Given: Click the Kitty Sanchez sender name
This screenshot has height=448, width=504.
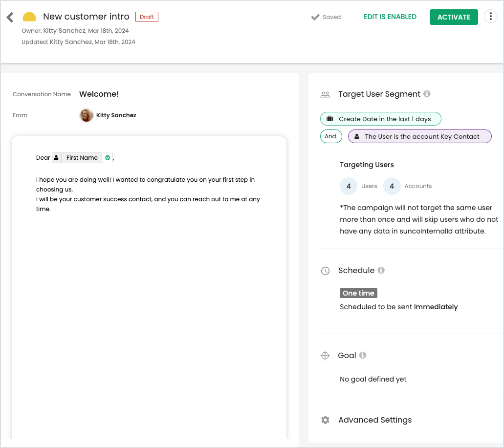Looking at the screenshot, I should (116, 115).
